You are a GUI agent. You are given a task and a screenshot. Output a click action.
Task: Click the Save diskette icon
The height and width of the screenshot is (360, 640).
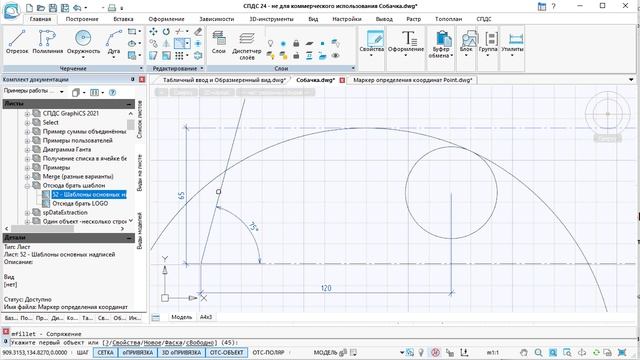click(x=53, y=7)
